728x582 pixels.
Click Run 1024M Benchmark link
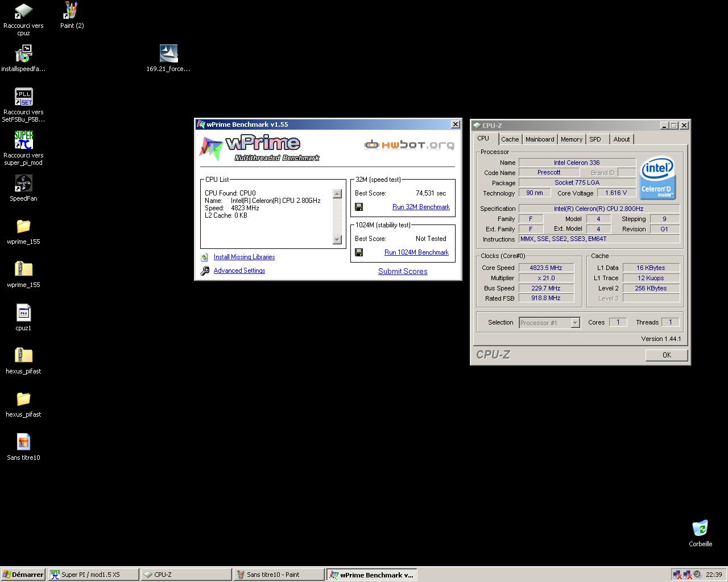[416, 252]
